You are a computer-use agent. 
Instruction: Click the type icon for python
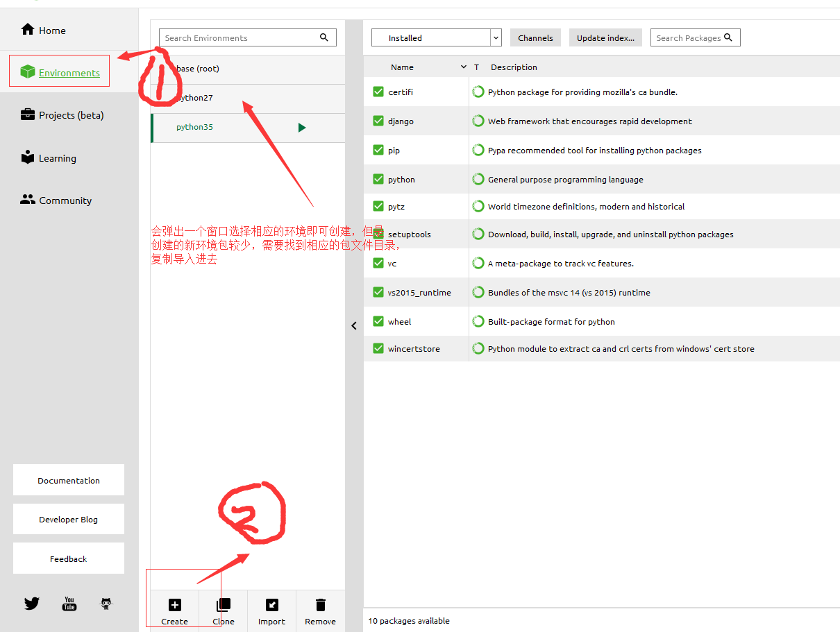pyautogui.click(x=478, y=179)
